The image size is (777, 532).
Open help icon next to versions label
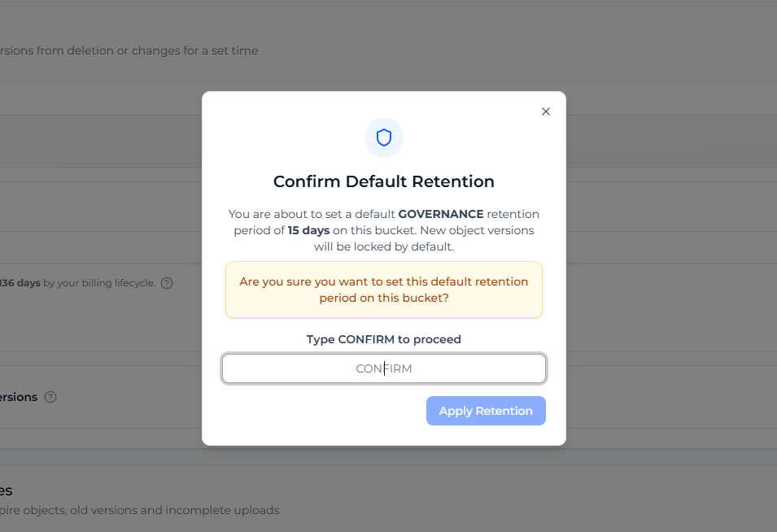[x=50, y=397]
